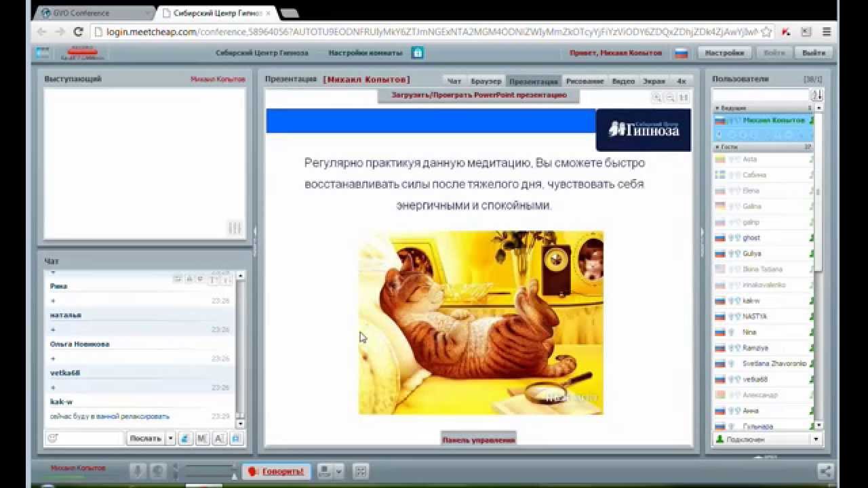Image resolution: width=868 pixels, height=488 pixels.
Task: Click the pause bars icon in Выступающий panel
Action: [x=235, y=228]
